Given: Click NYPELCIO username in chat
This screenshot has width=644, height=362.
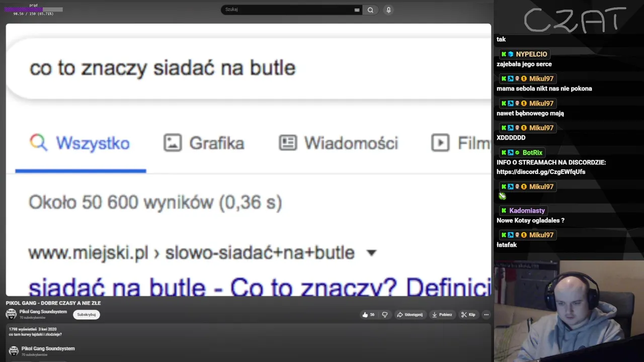Looking at the screenshot, I should 531,54.
